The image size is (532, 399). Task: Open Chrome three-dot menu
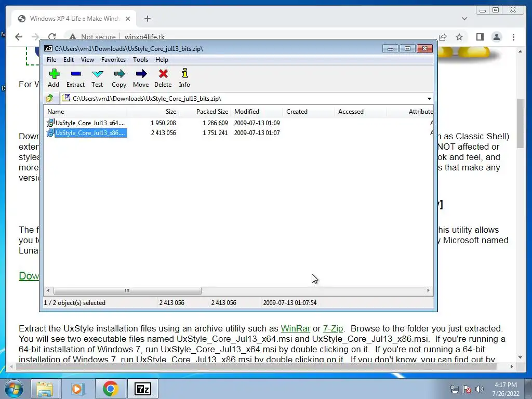[513, 37]
